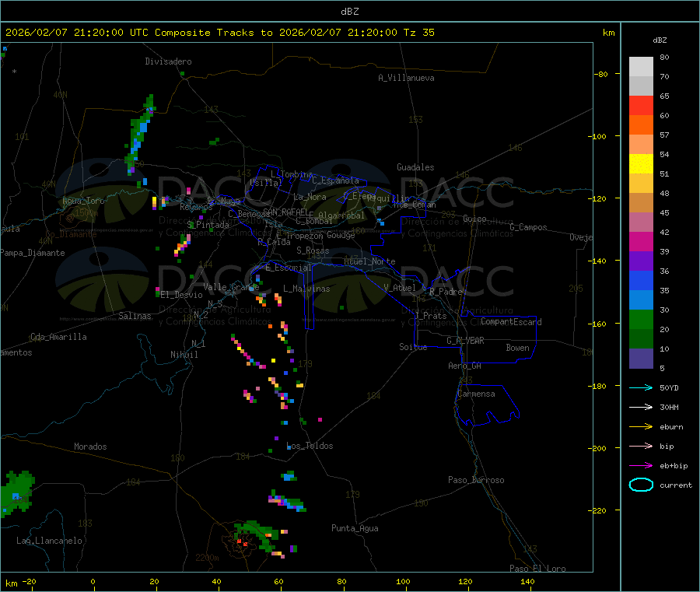Click the 140 km bottom-axis tick label

pos(527,581)
